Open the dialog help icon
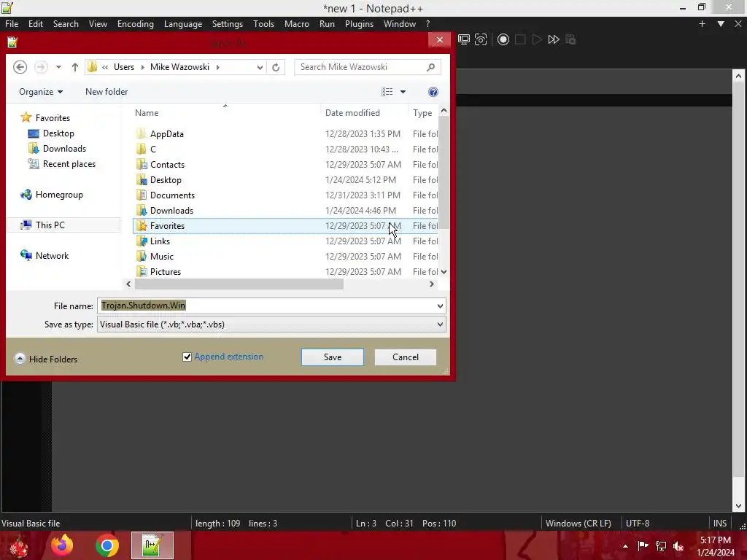Viewport: 747px width, 560px height. [x=433, y=92]
